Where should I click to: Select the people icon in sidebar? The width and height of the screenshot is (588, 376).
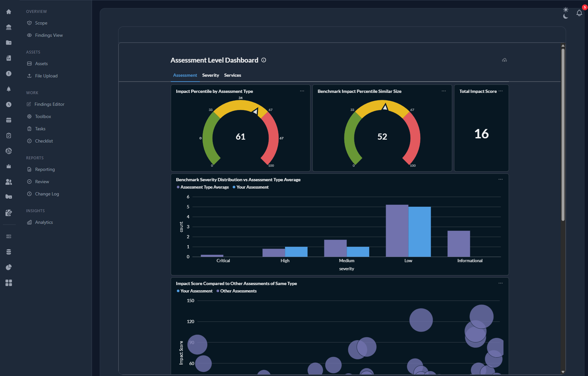(9, 182)
